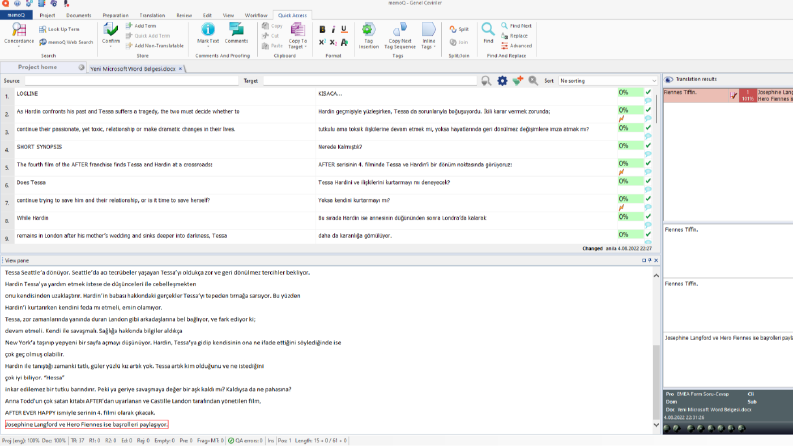Click Copy in the Clipboard group
The image size is (793, 446).
[x=272, y=26]
